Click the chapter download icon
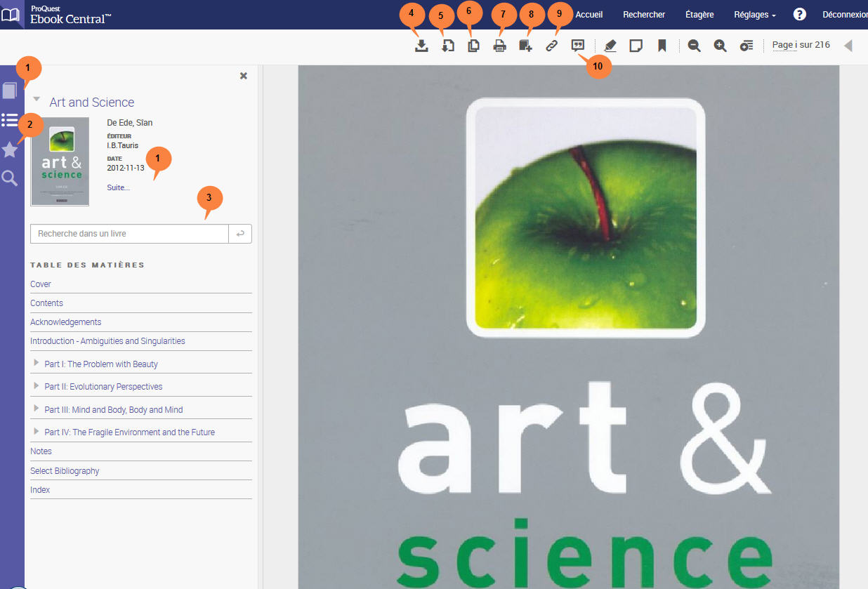The height and width of the screenshot is (589, 868). click(x=448, y=46)
